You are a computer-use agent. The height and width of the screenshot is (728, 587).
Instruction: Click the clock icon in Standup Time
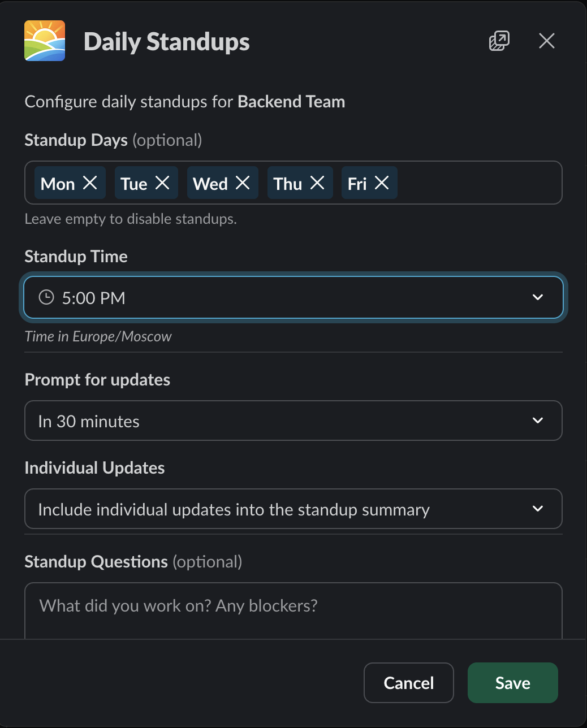(46, 297)
